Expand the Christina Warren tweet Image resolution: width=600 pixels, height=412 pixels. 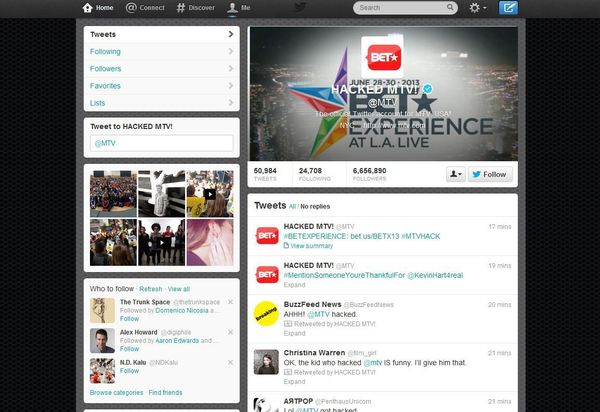(294, 381)
